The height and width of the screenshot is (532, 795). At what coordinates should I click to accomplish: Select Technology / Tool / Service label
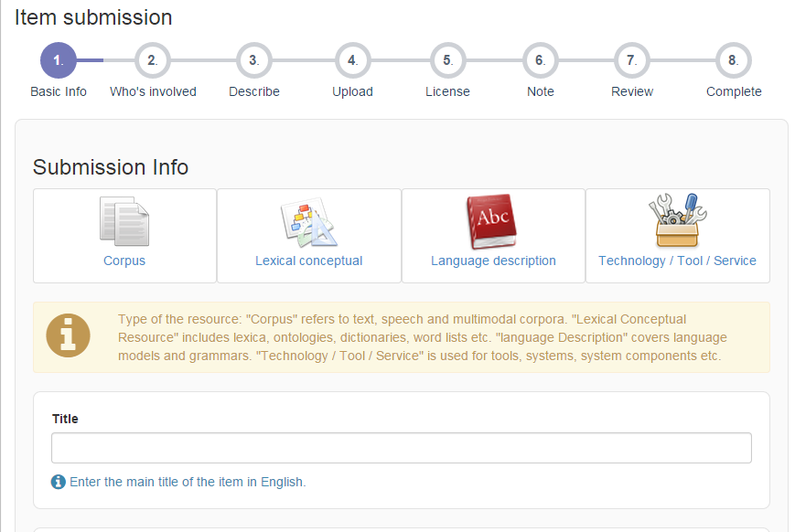click(677, 261)
